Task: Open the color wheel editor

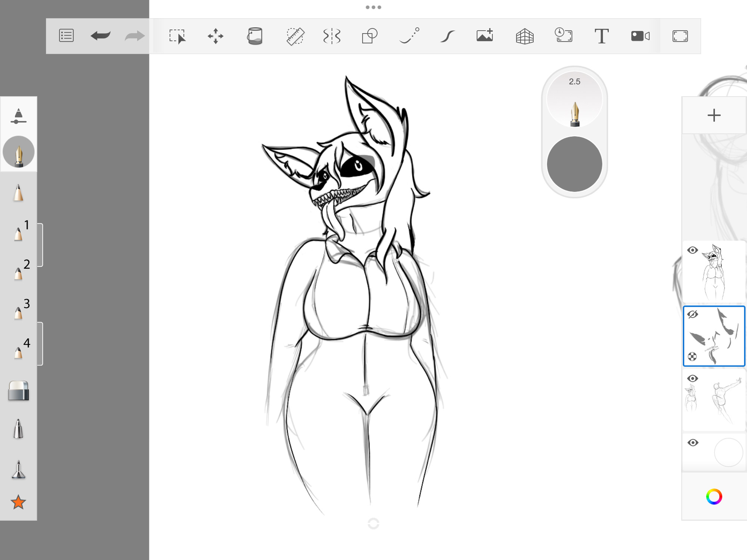Action: (x=714, y=497)
